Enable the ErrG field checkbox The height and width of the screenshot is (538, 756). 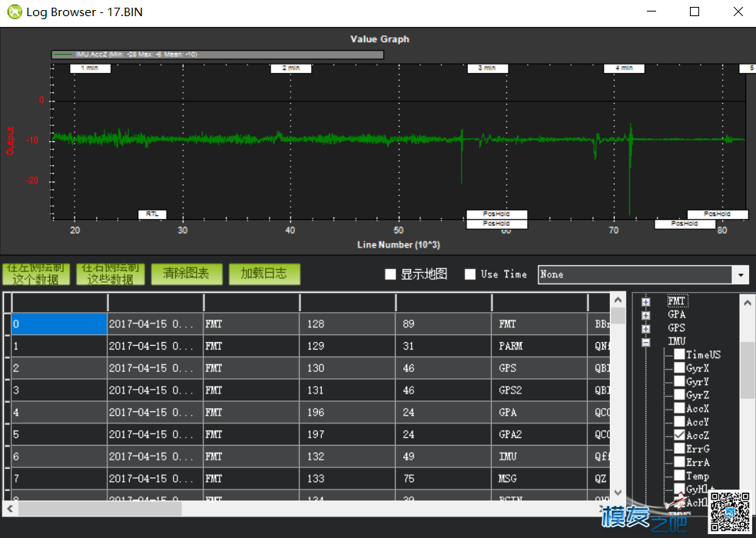[x=679, y=449]
